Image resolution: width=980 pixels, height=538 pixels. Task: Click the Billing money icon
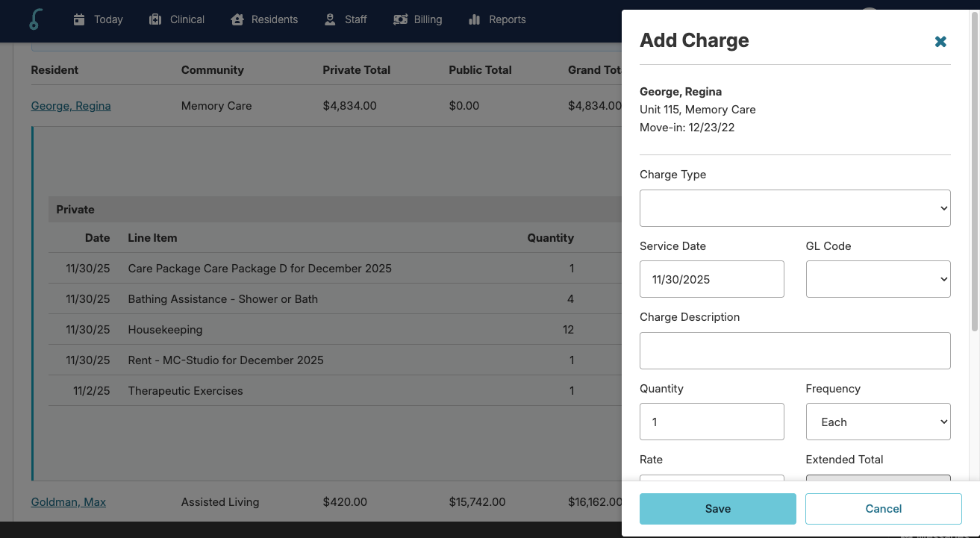tap(401, 19)
